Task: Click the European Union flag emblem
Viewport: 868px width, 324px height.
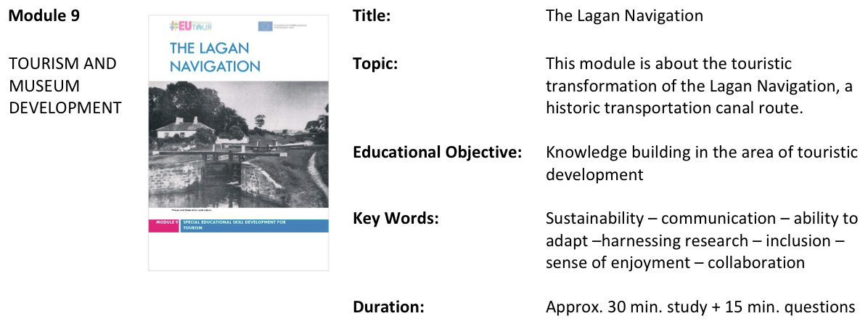Action: 265,25
